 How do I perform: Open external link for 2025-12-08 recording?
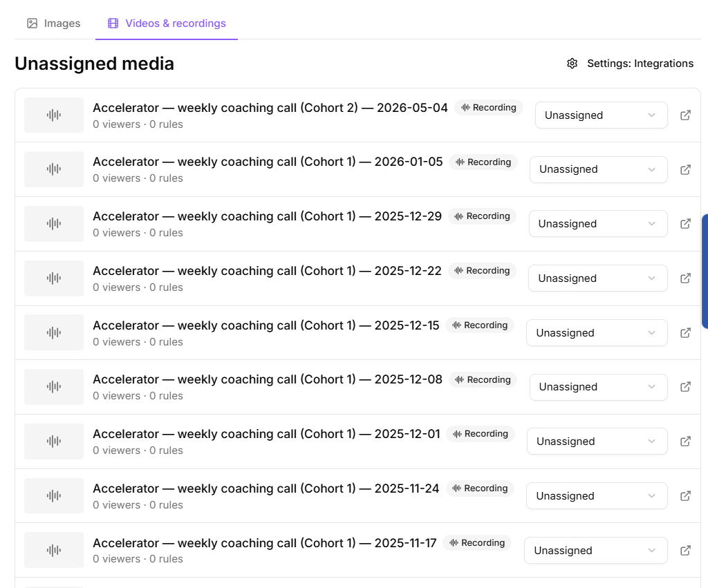[685, 387]
